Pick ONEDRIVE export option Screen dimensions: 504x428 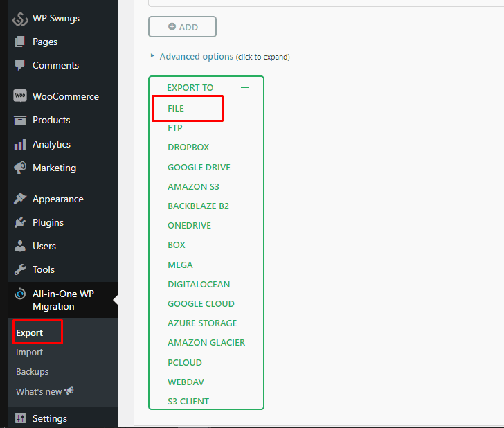coord(189,225)
